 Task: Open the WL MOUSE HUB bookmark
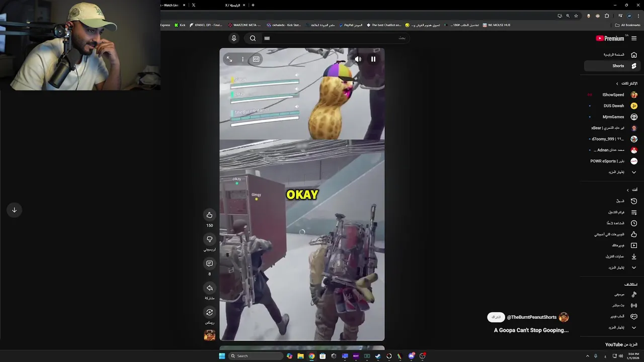click(497, 25)
